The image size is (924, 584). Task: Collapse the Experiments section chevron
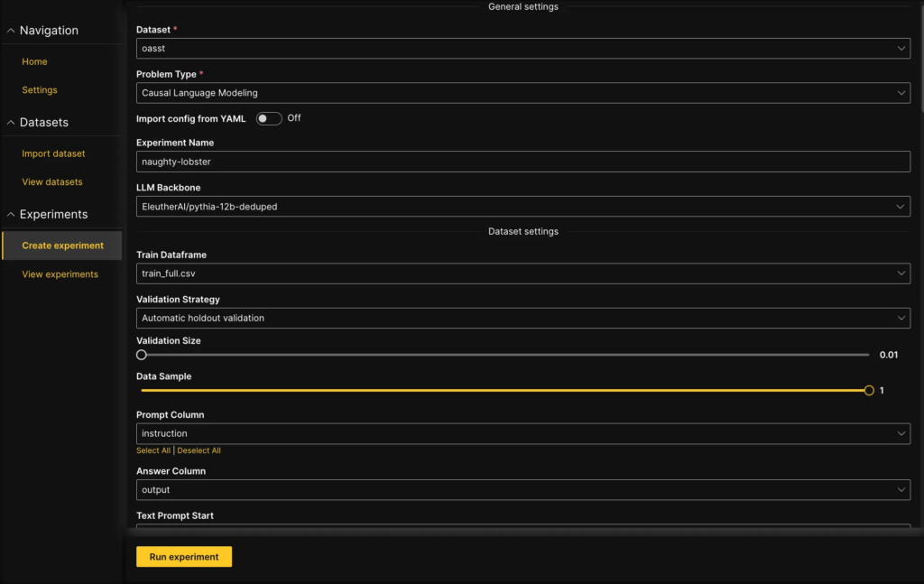(11, 215)
